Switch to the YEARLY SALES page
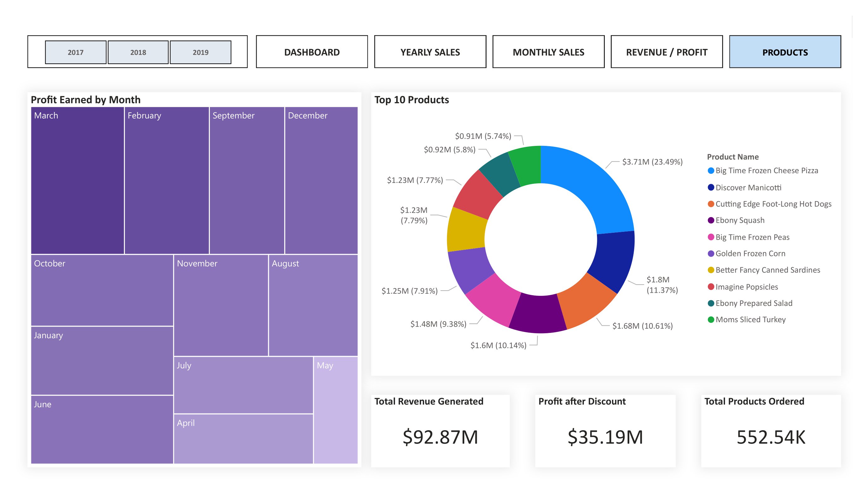Image resolution: width=868 pixels, height=502 pixels. click(x=430, y=52)
